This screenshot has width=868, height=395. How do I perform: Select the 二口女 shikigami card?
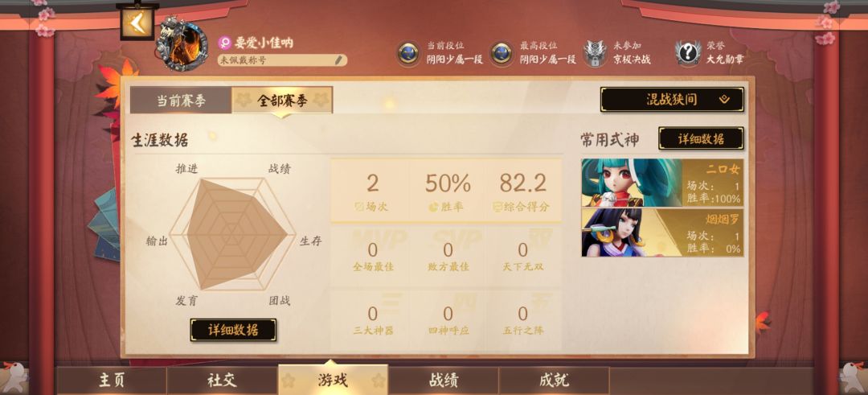tap(662, 183)
